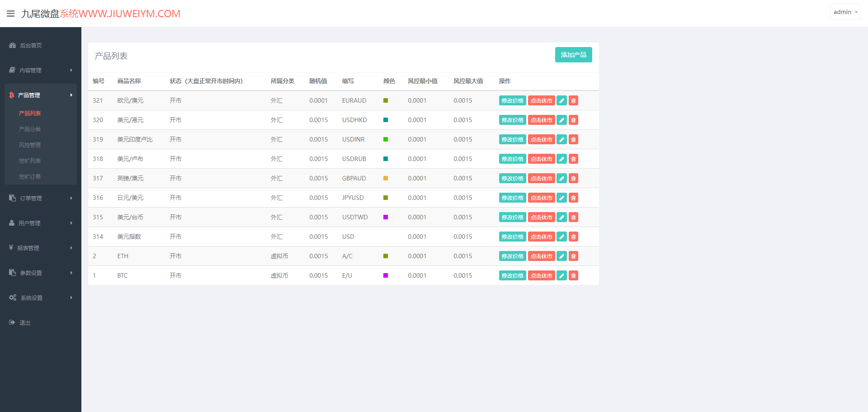Click 修改价格 for the 美元指数 row
This screenshot has width=868, height=412.
[512, 237]
